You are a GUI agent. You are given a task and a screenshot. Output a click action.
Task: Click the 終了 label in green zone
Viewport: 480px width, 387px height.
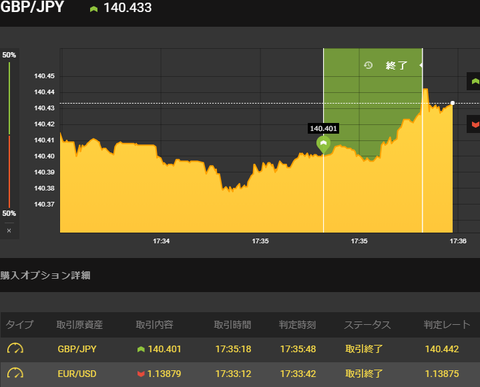(x=396, y=65)
